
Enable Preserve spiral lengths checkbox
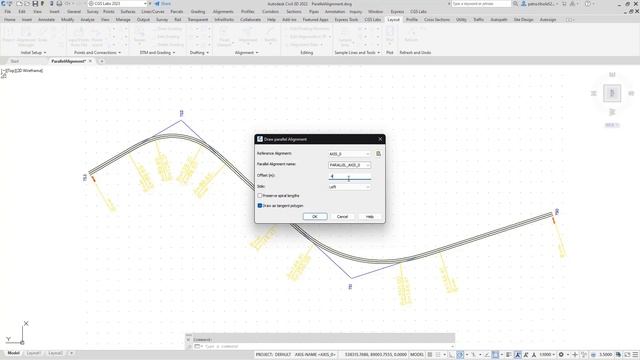[260, 196]
